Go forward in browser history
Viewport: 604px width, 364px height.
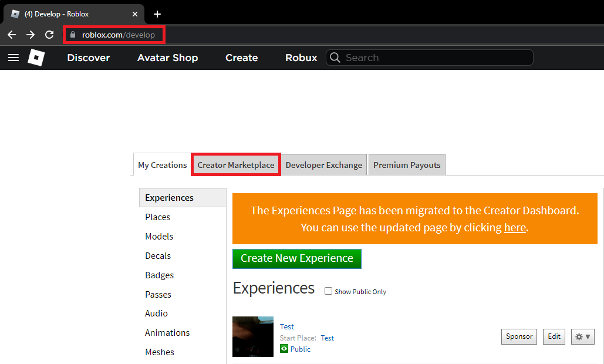[x=31, y=35]
